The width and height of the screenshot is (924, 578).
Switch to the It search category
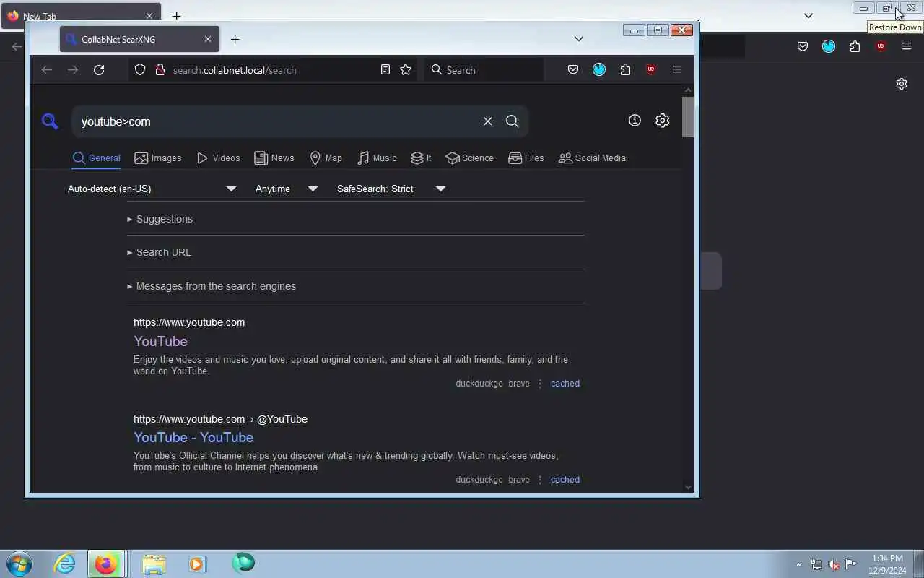tap(421, 158)
